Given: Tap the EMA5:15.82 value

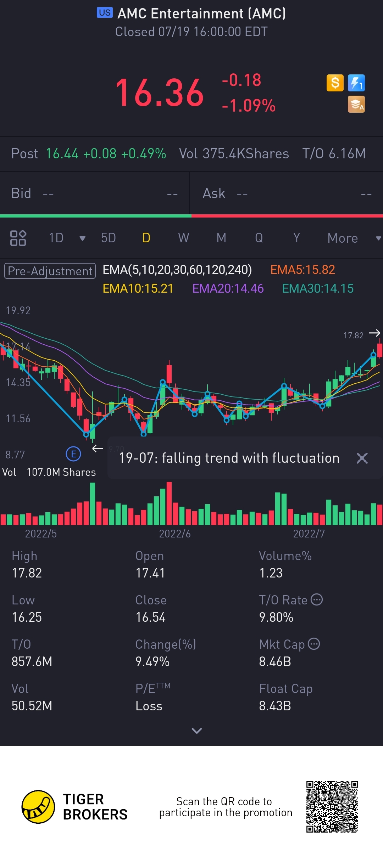Looking at the screenshot, I should click(302, 270).
